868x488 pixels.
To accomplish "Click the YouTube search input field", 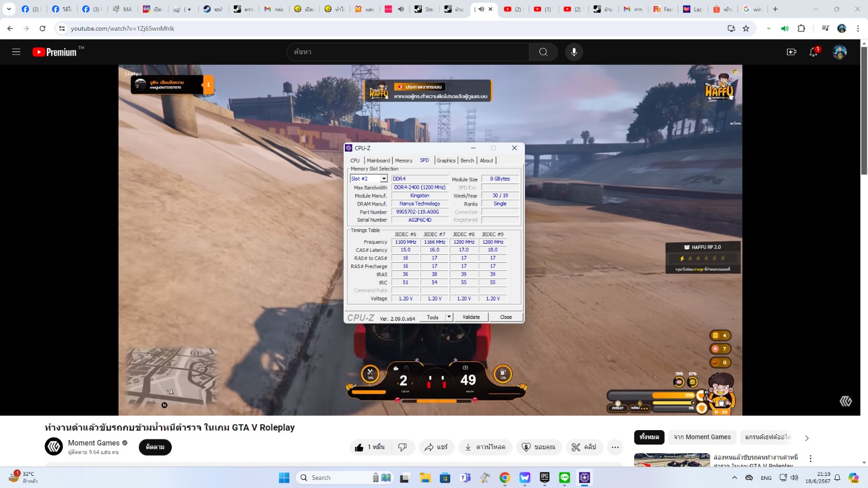I will (408, 52).
